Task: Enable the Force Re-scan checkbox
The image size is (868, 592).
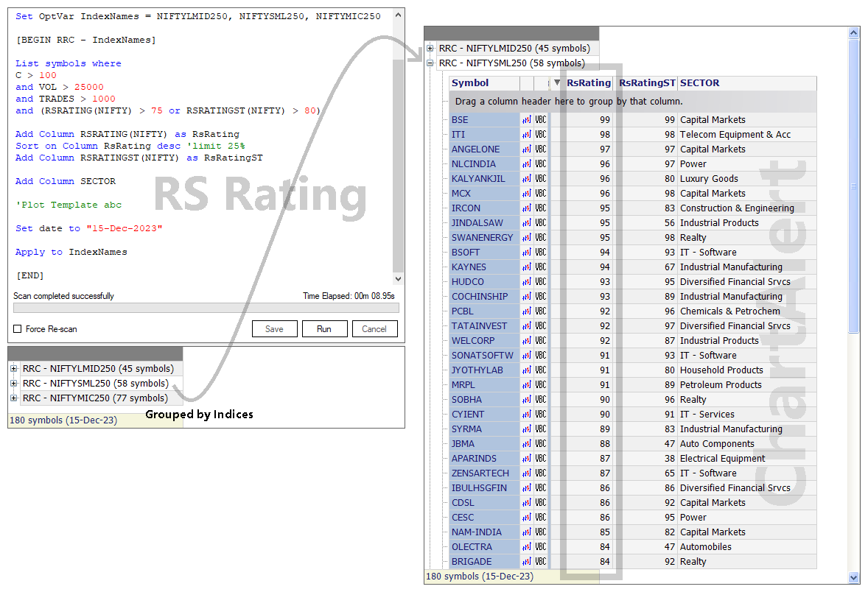Action: tap(17, 329)
